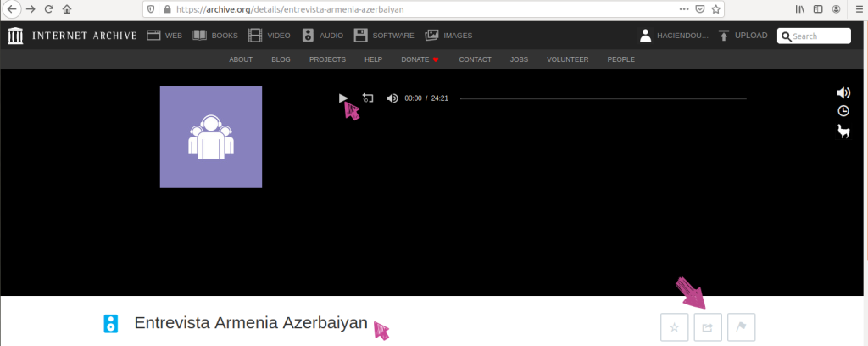868x346 pixels.
Task: Click title Entrevista Armenia Azerbaiyan
Action: click(251, 323)
